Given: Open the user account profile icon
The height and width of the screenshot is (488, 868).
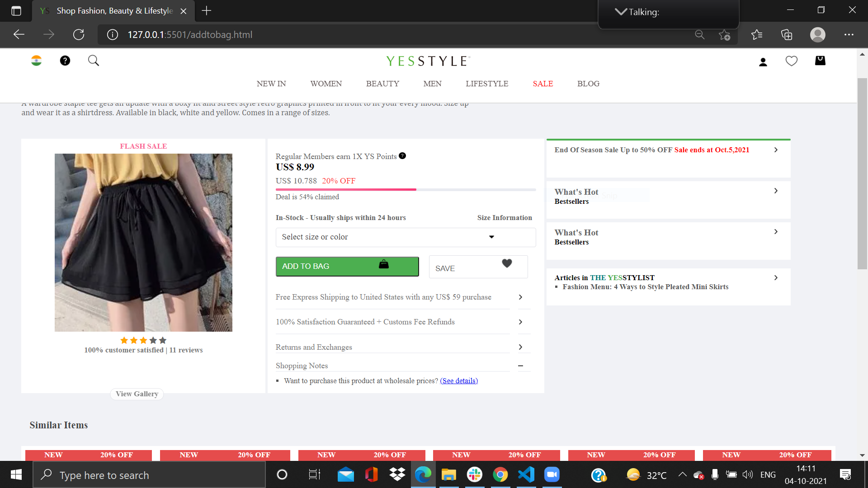Looking at the screenshot, I should (x=763, y=62).
